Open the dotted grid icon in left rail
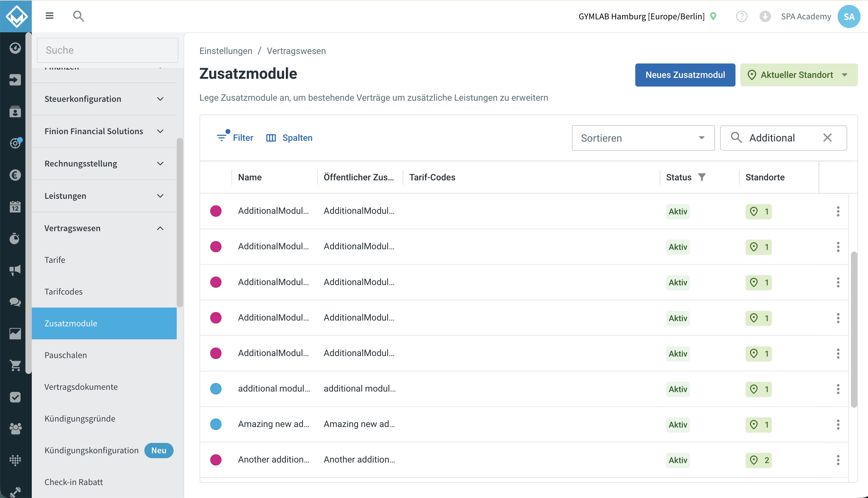Screen dimensions: 868x498 pyautogui.click(x=15, y=460)
